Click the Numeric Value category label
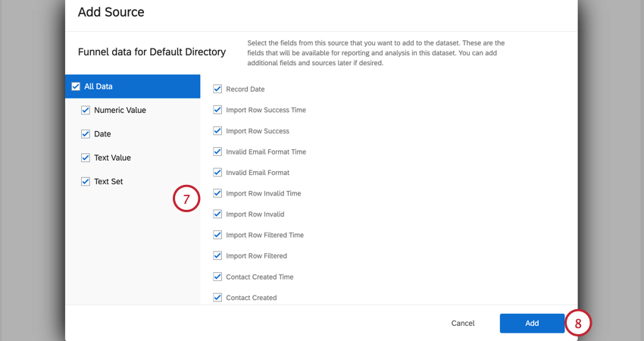 point(120,110)
